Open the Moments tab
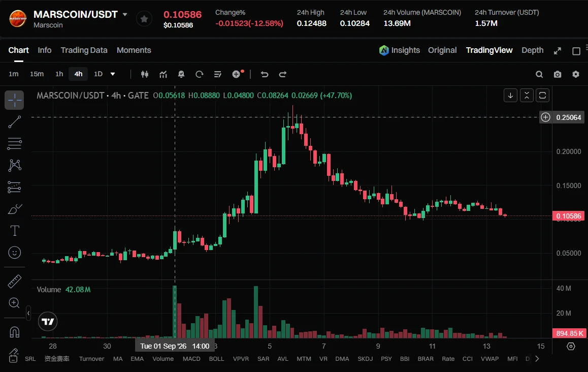This screenshot has height=372, width=588. point(134,50)
